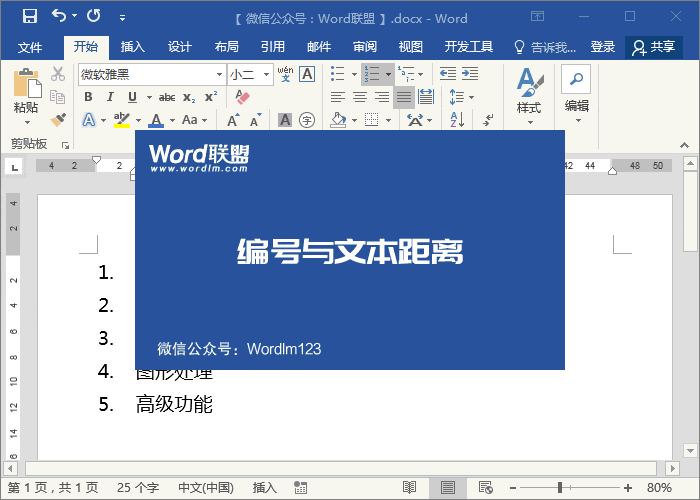The image size is (700, 500).
Task: Toggle Character Shading icon
Action: 285,120
